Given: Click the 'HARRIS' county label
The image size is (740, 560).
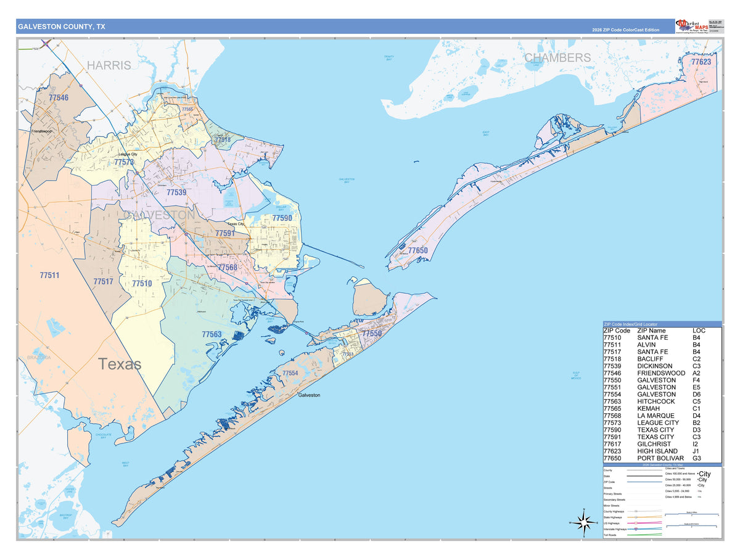Looking at the screenshot, I should [x=109, y=65].
